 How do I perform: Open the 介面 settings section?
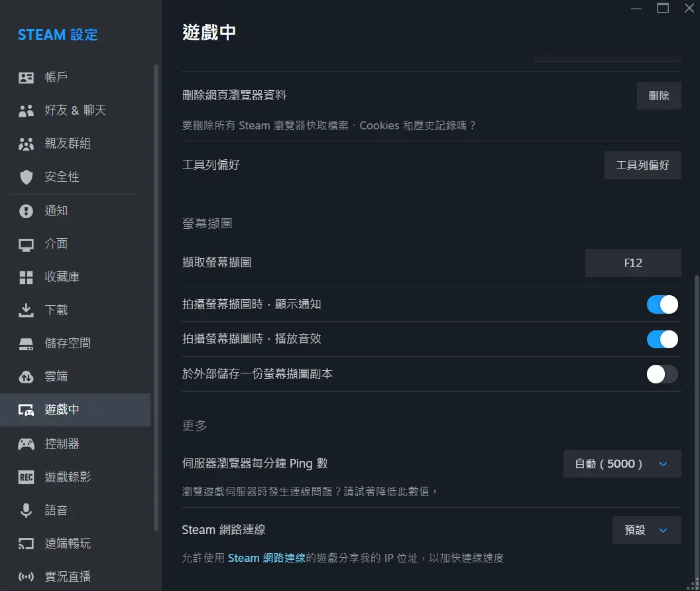[x=75, y=243]
